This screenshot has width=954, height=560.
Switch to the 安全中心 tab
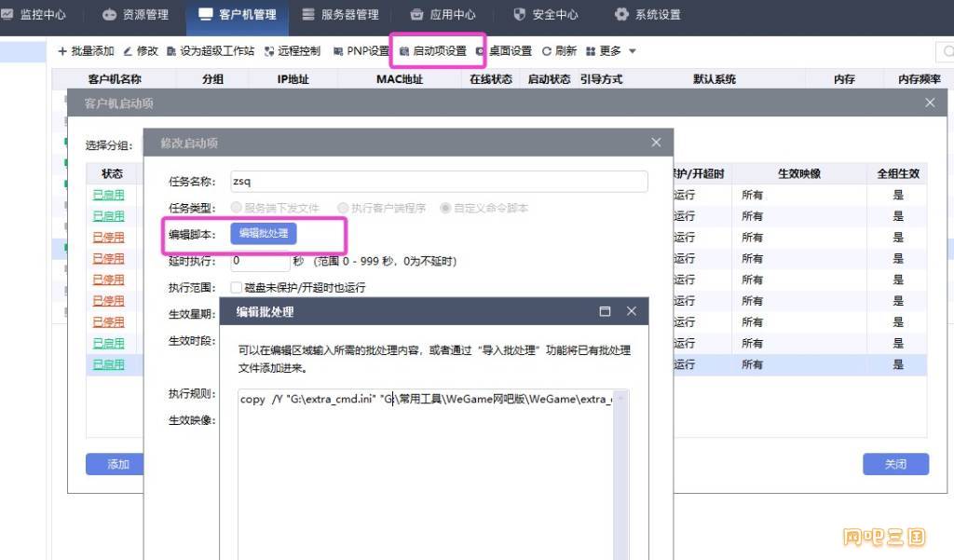[546, 15]
